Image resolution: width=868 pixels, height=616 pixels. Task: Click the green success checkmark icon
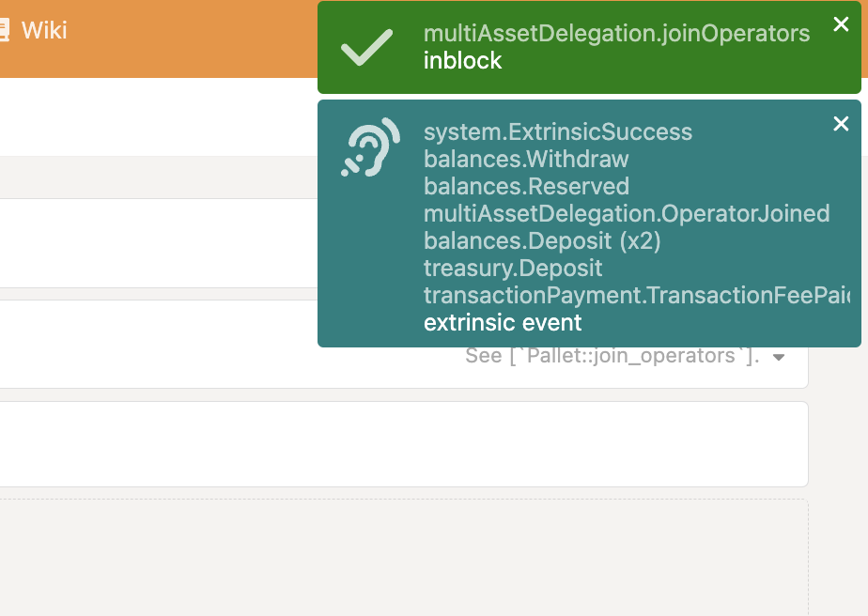(367, 46)
